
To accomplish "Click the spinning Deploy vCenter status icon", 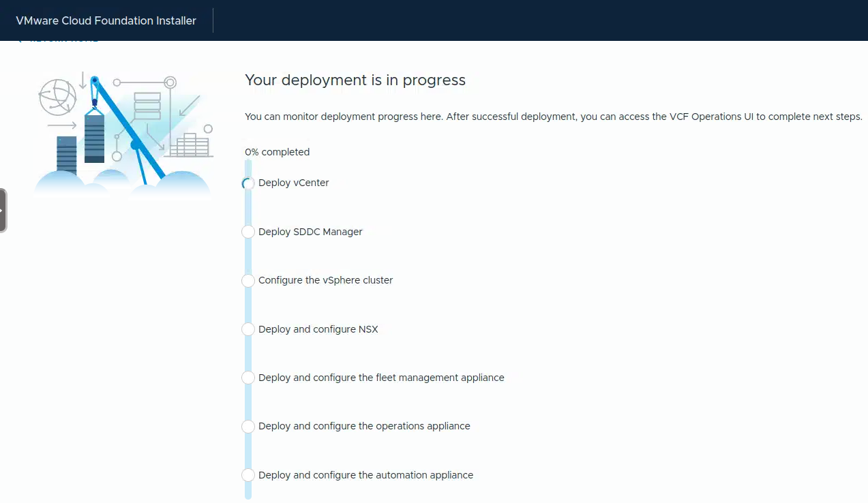I will [x=248, y=183].
